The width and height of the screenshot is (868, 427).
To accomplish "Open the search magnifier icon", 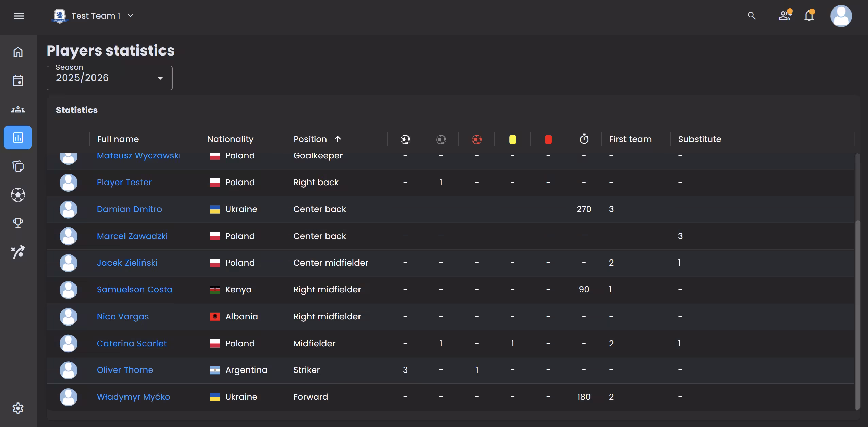I will [752, 16].
